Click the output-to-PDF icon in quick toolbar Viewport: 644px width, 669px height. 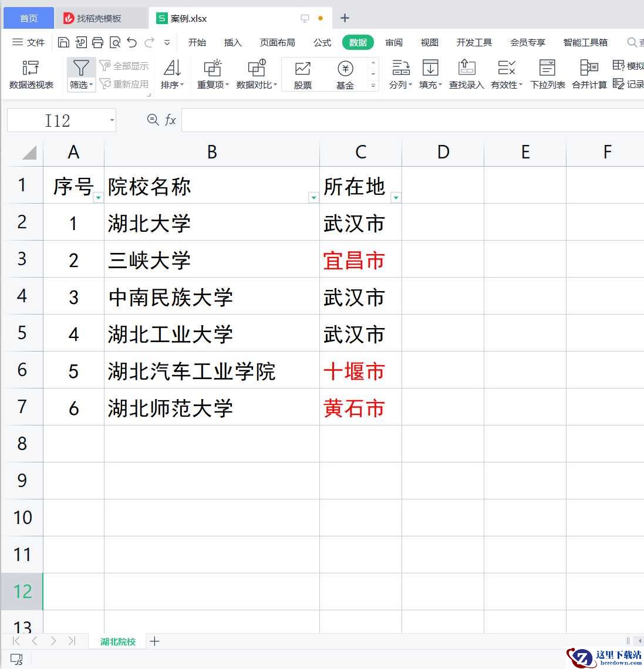(x=80, y=42)
